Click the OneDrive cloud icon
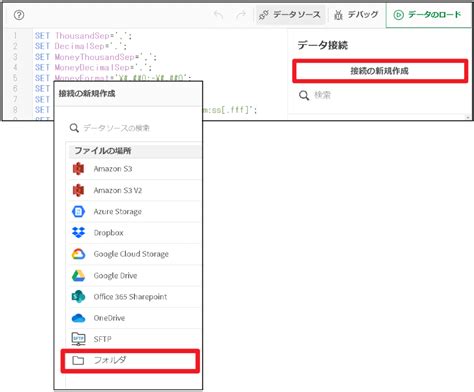The height and width of the screenshot is (392, 474). (x=78, y=318)
